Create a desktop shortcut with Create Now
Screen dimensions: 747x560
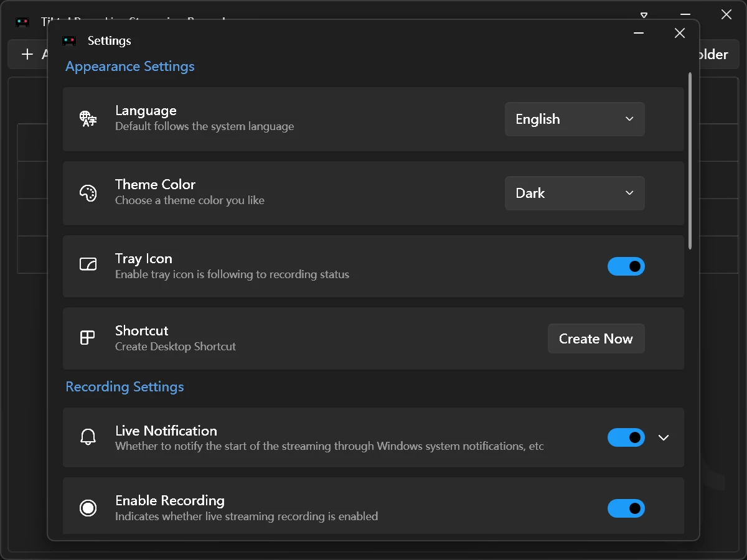[596, 338]
